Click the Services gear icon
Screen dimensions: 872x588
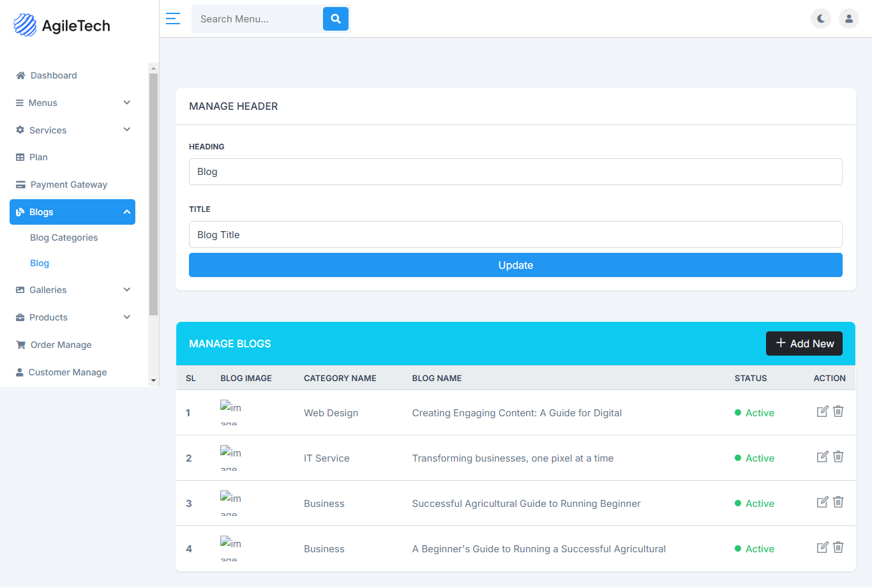coord(20,130)
